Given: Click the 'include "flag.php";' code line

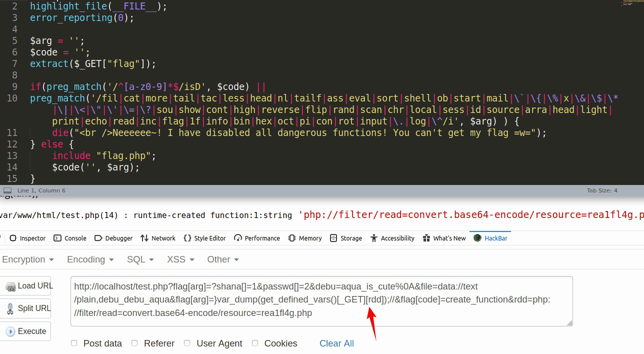Looking at the screenshot, I should click(x=104, y=155).
